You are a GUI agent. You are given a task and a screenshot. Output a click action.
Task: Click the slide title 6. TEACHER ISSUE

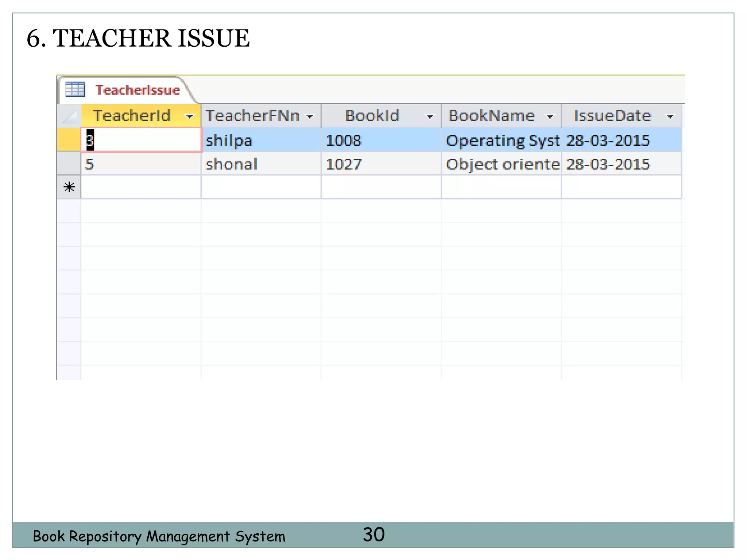[x=138, y=38]
